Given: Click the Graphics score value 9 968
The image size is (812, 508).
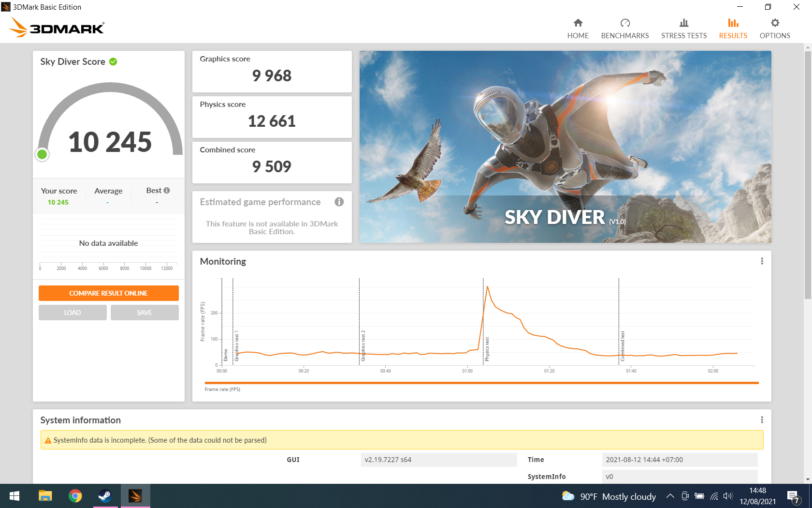Looking at the screenshot, I should 272,76.
